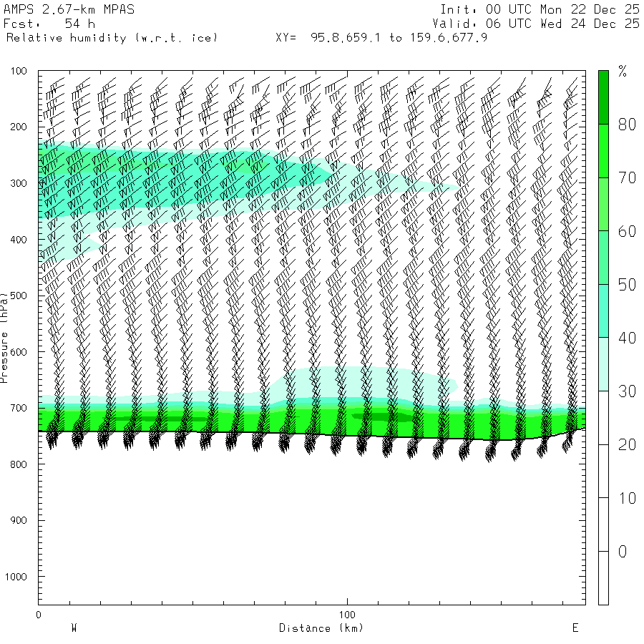Image resolution: width=644 pixels, height=644 pixels.
Task: Select the white 20-30% colorbar segment
Action: pyautogui.click(x=603, y=418)
